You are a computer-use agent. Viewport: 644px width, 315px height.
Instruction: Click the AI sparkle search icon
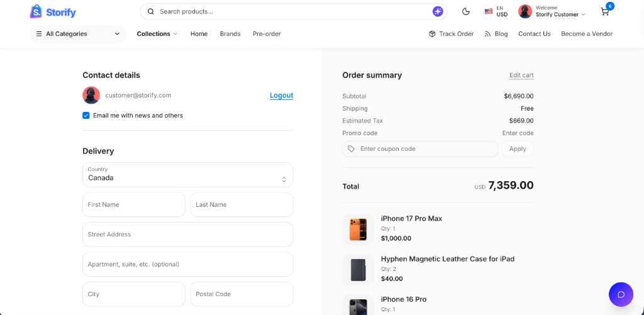[438, 11]
